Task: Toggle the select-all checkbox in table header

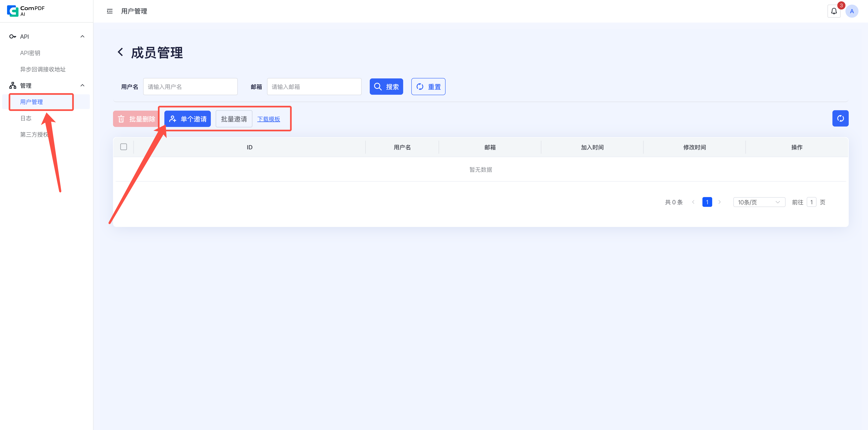Action: 124,147
